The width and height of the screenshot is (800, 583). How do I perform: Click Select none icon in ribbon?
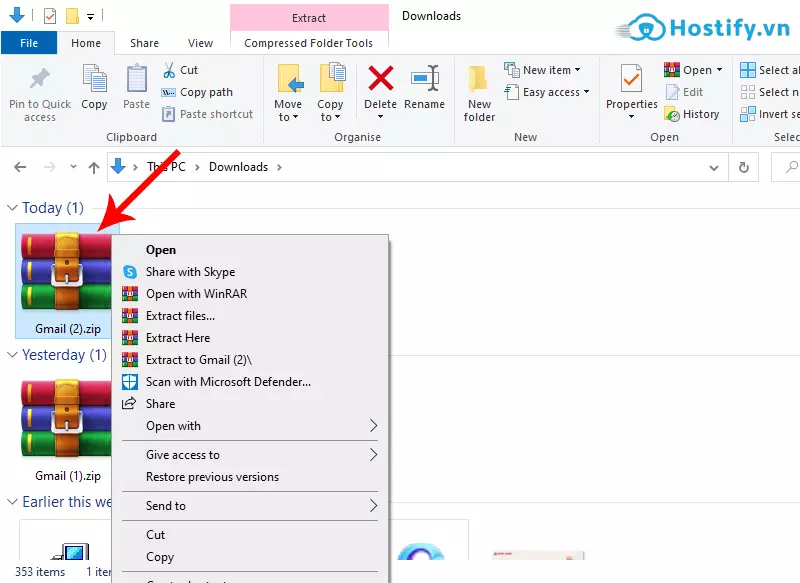click(747, 92)
